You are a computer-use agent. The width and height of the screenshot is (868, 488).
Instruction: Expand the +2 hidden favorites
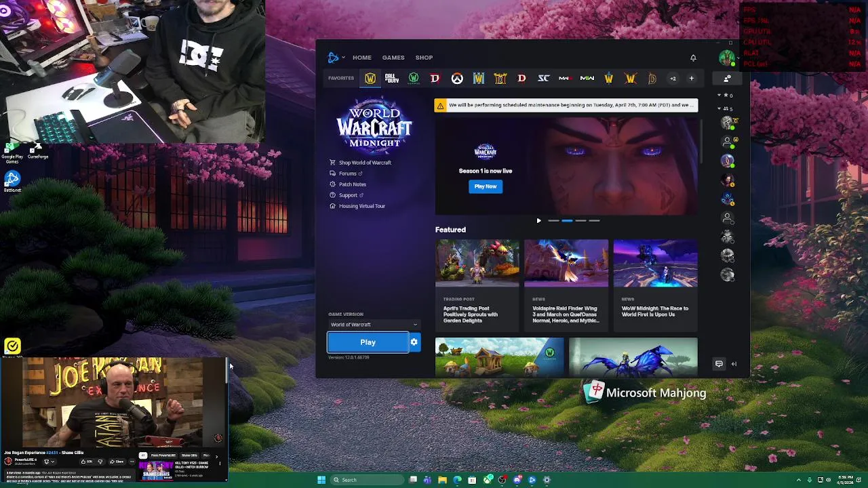tap(673, 79)
